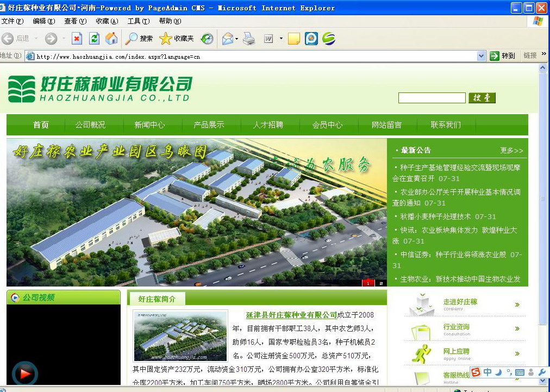Image resolution: width=550 pixels, height=392 pixels.
Task: Open the Favorites (收藏夹) star button
Action: tap(177, 39)
